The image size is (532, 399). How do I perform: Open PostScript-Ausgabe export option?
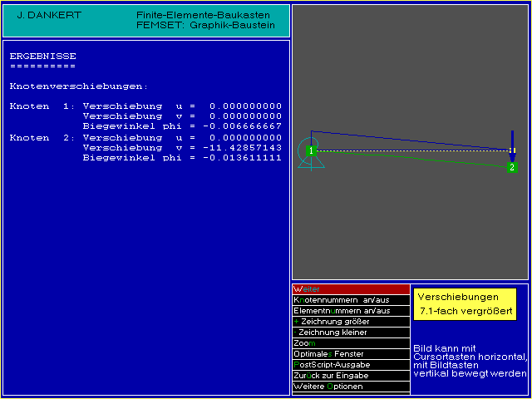click(x=351, y=364)
